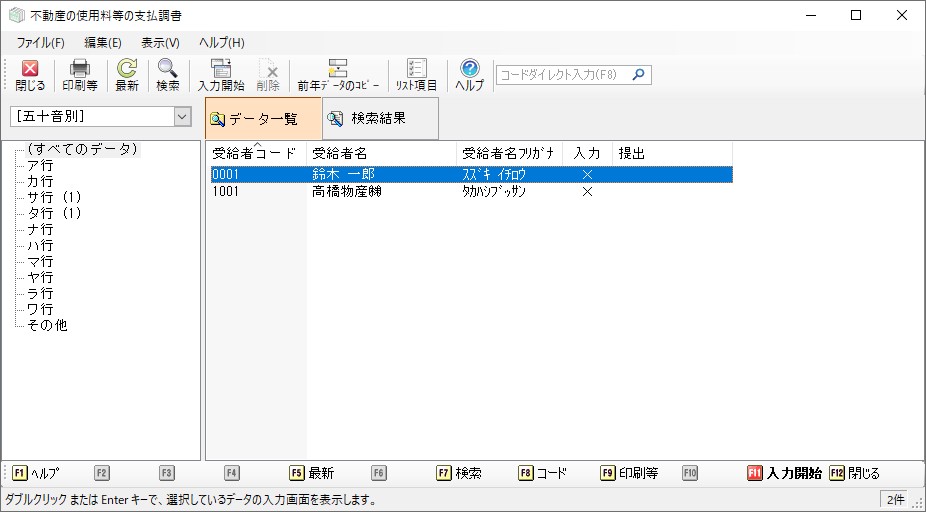Click the 閉じる (close) toolbar icon
Screen dimensions: 926x512
coord(30,75)
